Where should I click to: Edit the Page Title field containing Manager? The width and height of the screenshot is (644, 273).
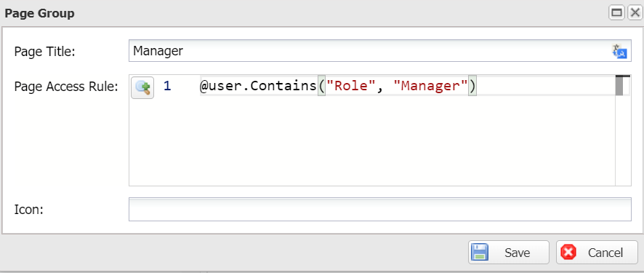pyautogui.click(x=380, y=51)
